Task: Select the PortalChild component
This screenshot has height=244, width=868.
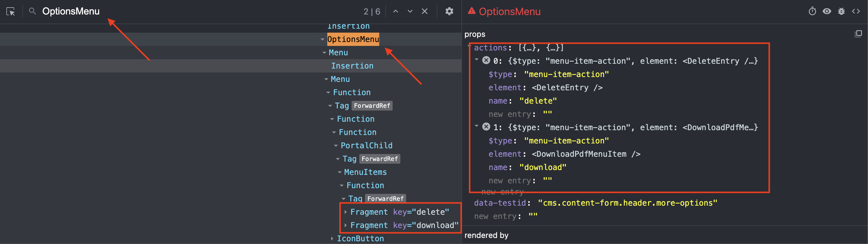Action: click(x=366, y=146)
